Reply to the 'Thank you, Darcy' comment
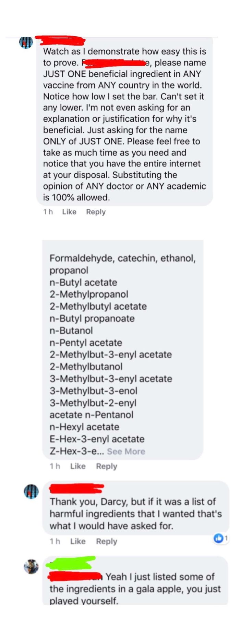The image size is (240, 644). point(106,541)
